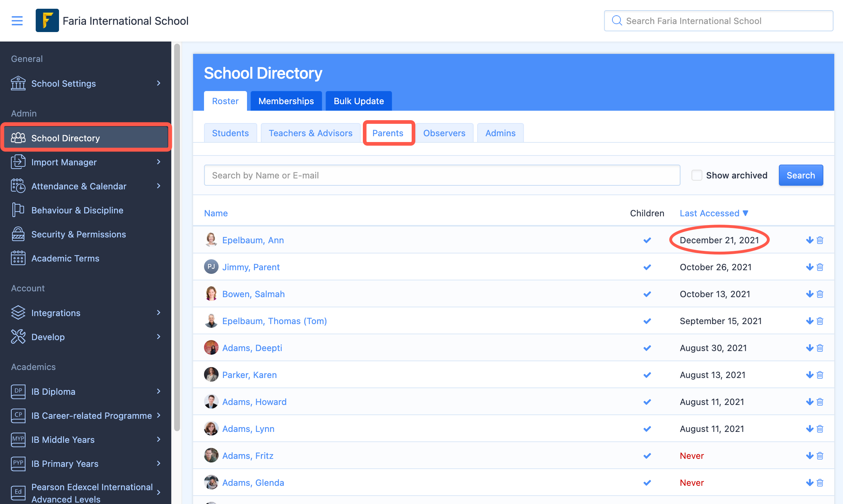The height and width of the screenshot is (504, 843).
Task: Click the download arrow for Jimmy, Parent
Action: 810,267
